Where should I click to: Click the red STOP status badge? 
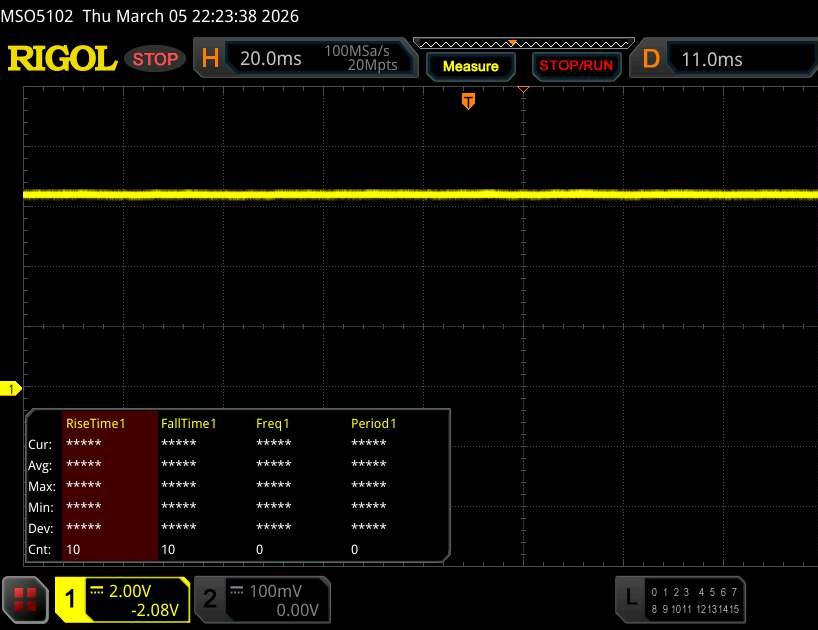[x=156, y=59]
